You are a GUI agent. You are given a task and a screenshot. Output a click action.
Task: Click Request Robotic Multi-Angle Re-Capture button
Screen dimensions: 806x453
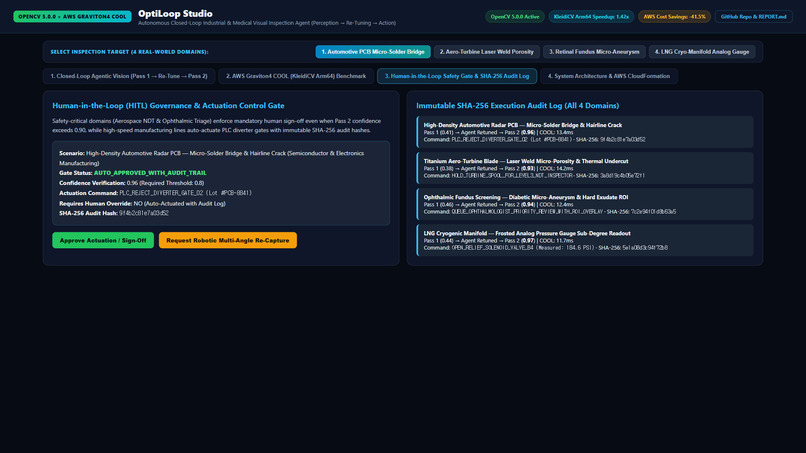coord(228,240)
